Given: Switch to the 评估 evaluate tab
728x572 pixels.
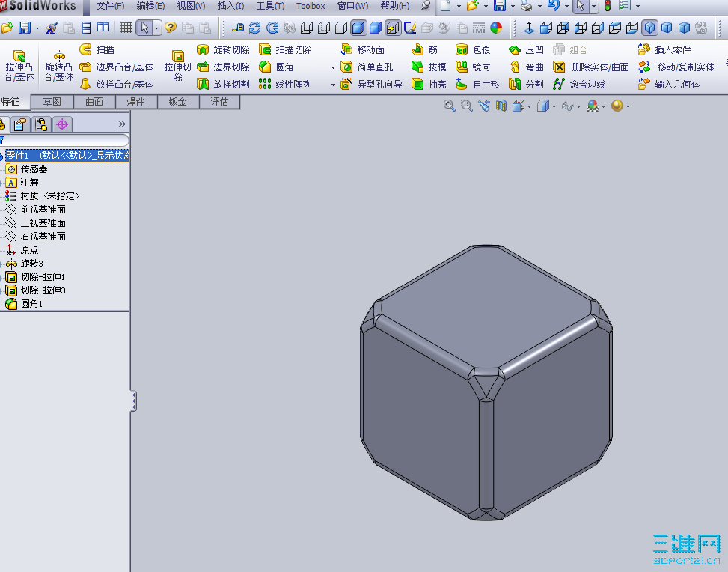Looking at the screenshot, I should [219, 102].
